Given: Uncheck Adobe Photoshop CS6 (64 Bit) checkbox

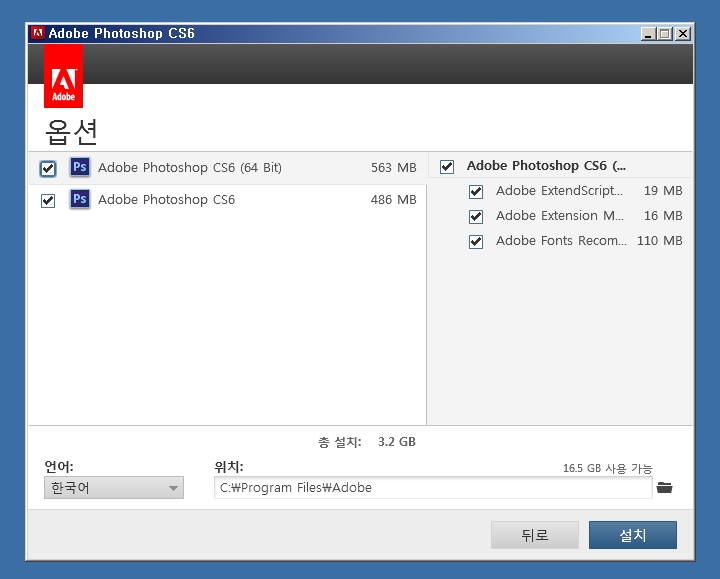Looking at the screenshot, I should pos(48,169).
